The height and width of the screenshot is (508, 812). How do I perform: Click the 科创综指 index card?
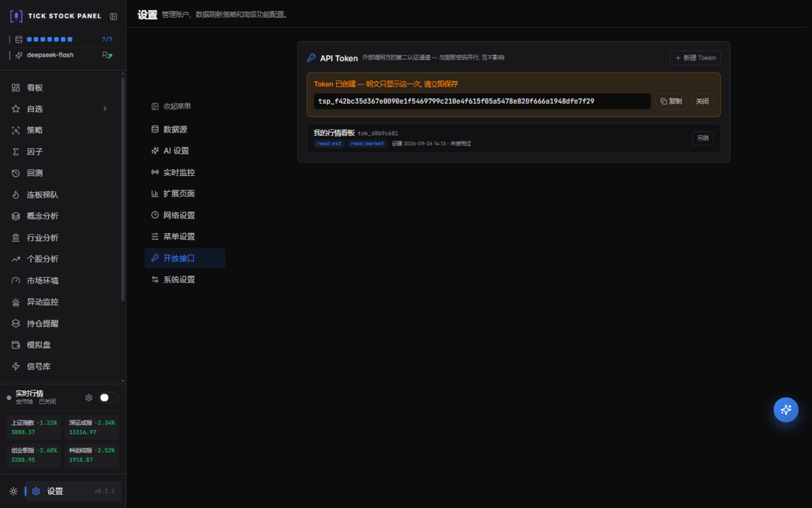pos(92,455)
